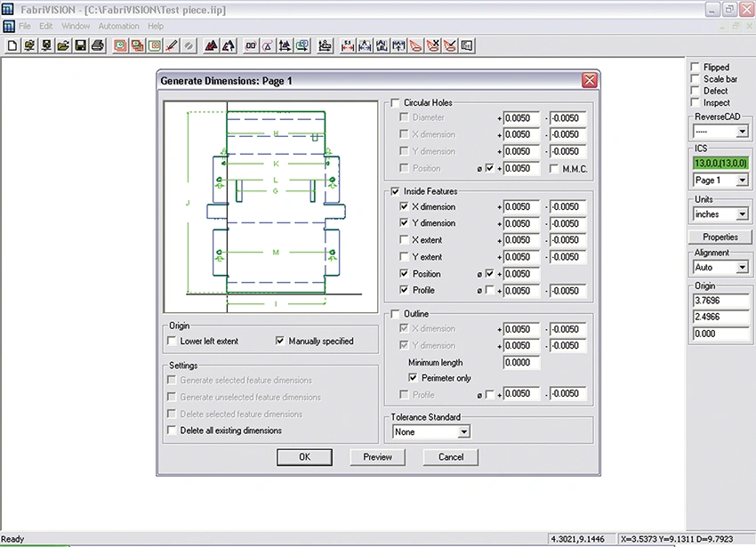This screenshot has height=547, width=756.
Task: Click the Properties button
Action: click(720, 237)
